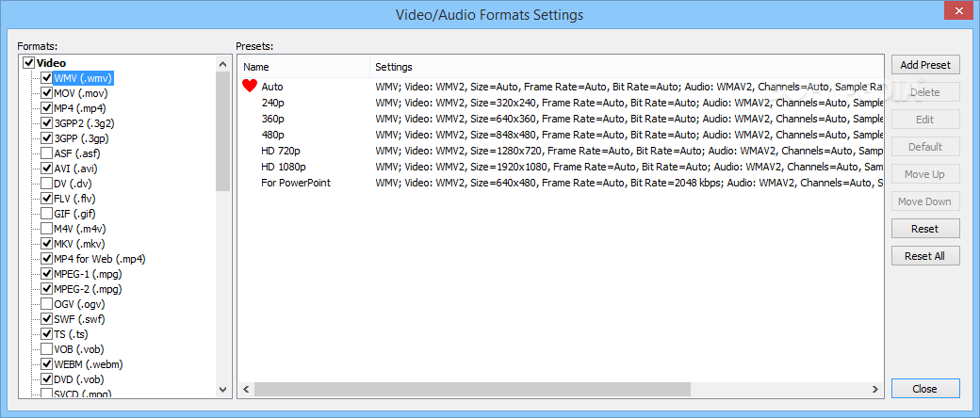
Task: Select the MKV (.mkv) format label
Action: pos(79,244)
